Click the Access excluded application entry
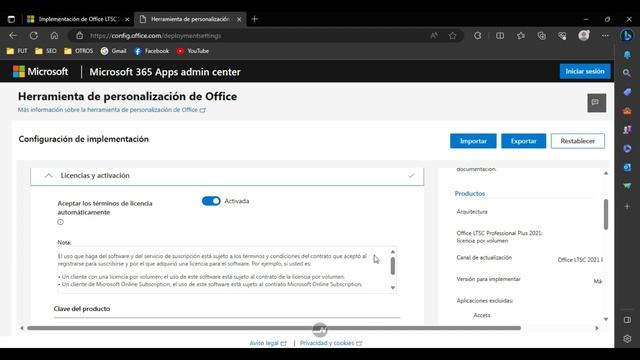Image resolution: width=640 pixels, height=360 pixels. click(482, 315)
